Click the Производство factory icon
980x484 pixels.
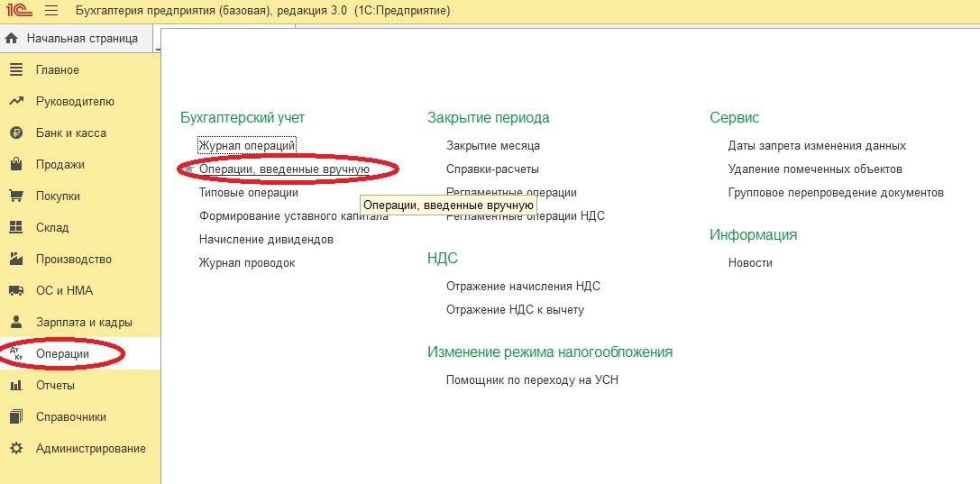(15, 260)
